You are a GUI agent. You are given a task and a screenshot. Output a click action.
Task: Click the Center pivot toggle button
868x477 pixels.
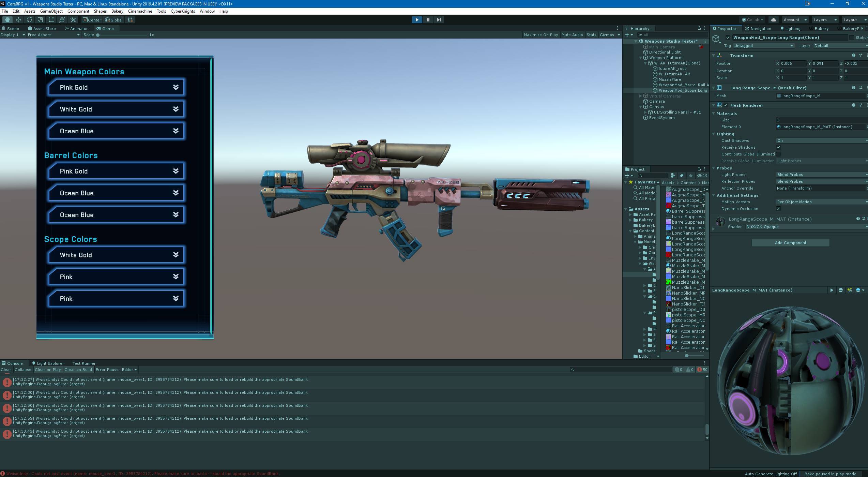(x=92, y=20)
